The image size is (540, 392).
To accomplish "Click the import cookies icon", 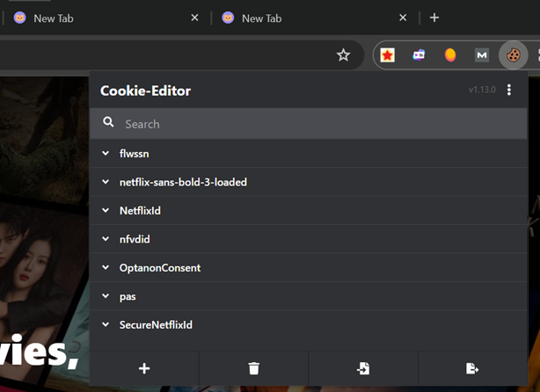I will point(363,368).
